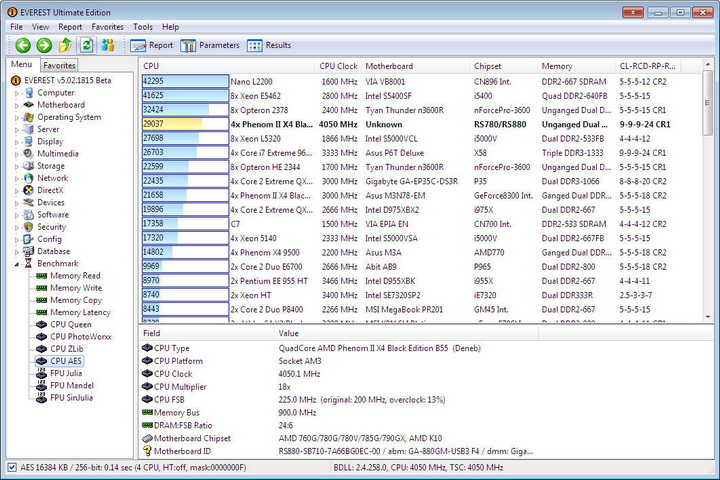
Task: Select the CPU PhotoWorxx benchmark icon
Action: click(x=41, y=337)
